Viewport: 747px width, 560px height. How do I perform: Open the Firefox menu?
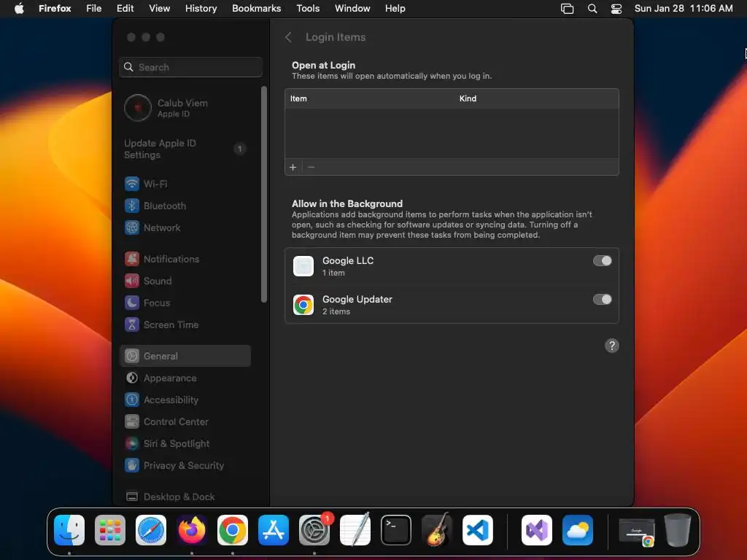[55, 8]
